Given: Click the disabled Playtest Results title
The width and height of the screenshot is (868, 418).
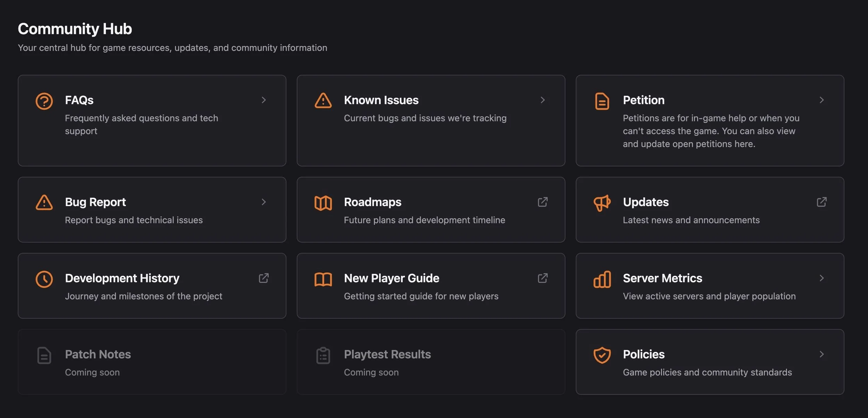Looking at the screenshot, I should [387, 354].
